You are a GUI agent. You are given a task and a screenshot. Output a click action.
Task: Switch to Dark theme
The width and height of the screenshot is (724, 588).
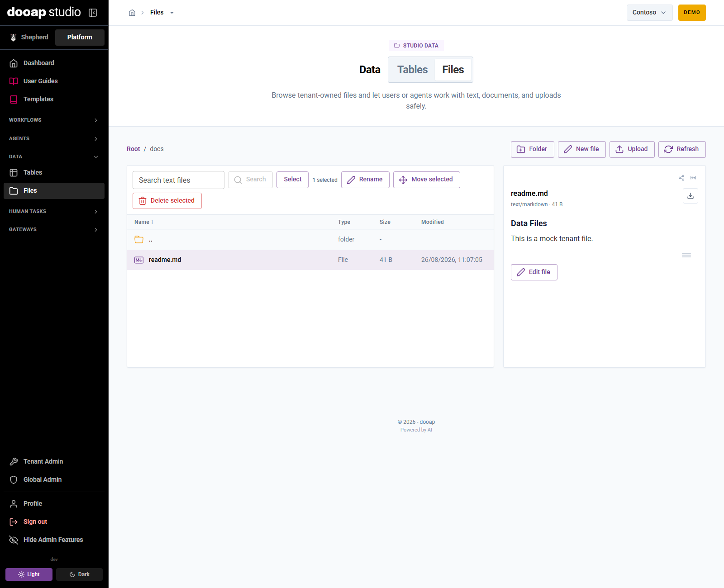pyautogui.click(x=79, y=574)
